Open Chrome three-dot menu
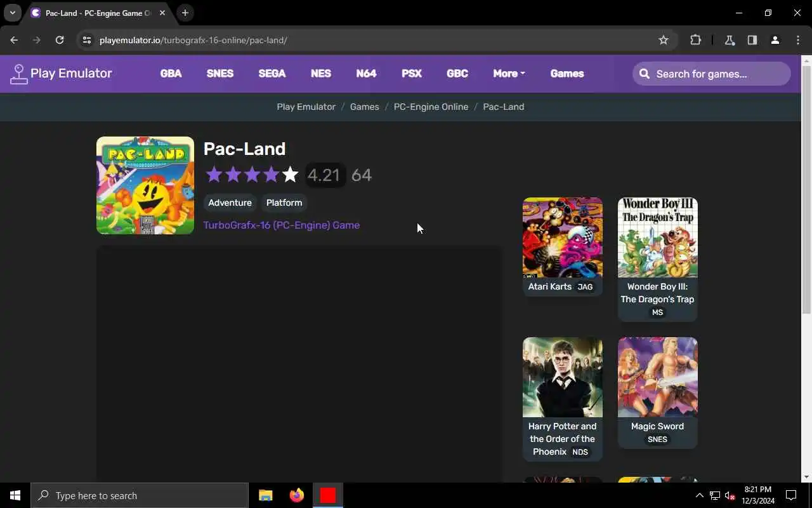The width and height of the screenshot is (812, 508). [x=797, y=40]
